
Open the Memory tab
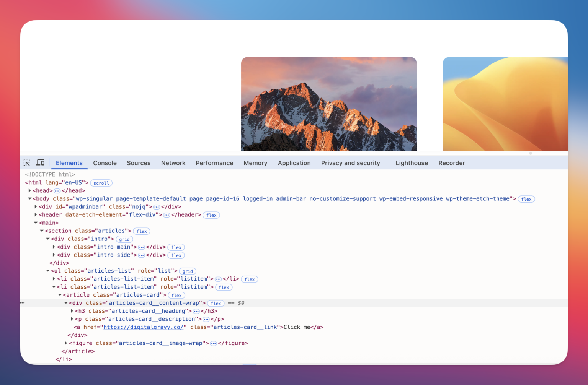coord(255,163)
